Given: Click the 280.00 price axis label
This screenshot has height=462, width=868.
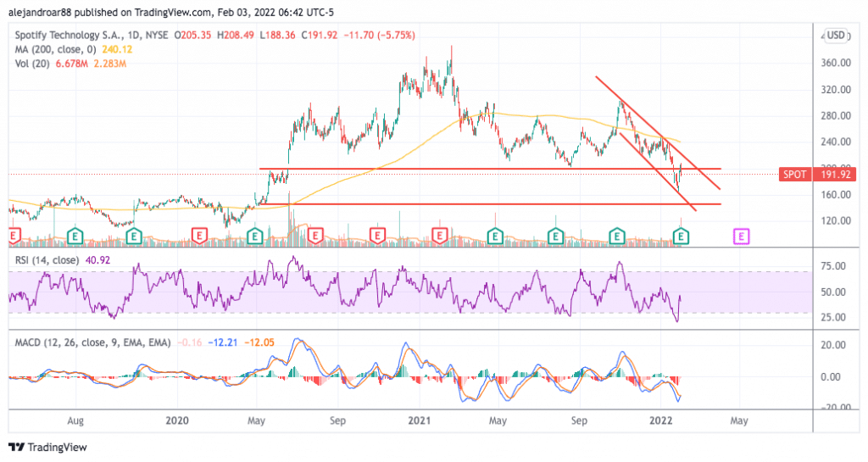Looking at the screenshot, I should 835,115.
